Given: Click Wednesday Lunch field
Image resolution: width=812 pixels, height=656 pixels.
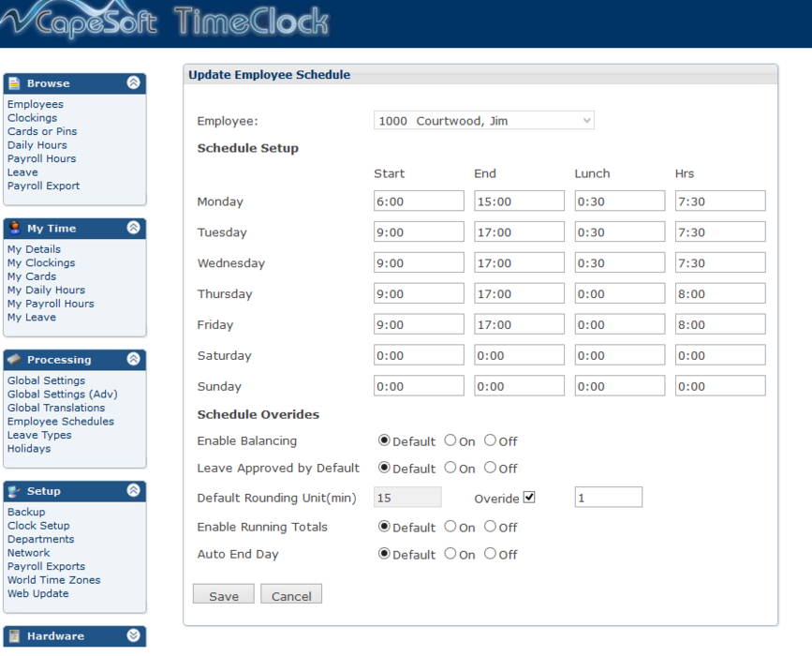Looking at the screenshot, I should (x=620, y=262).
